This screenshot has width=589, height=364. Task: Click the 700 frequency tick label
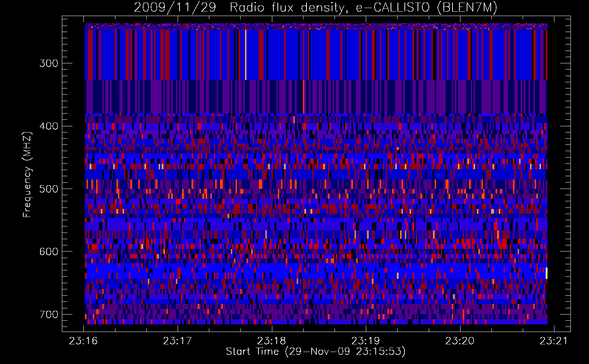(49, 314)
